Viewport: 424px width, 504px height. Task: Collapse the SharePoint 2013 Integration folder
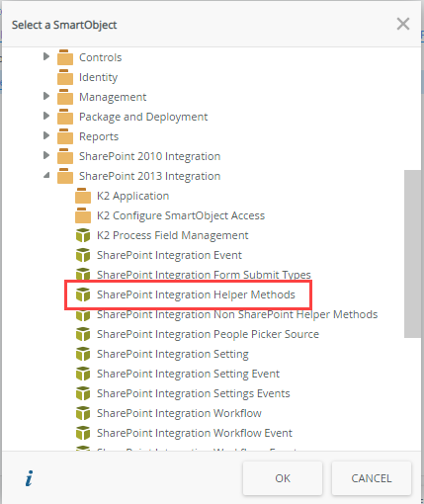click(x=46, y=175)
